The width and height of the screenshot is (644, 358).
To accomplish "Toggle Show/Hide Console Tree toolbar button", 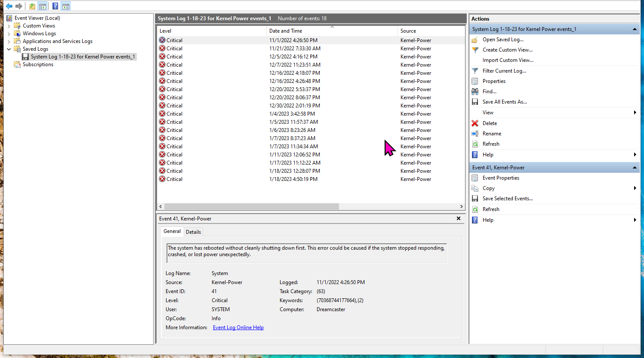I will click(x=43, y=6).
